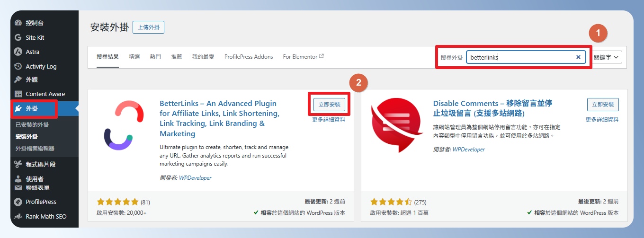
Task: Open Site Kit via its G icon
Action: click(18, 37)
